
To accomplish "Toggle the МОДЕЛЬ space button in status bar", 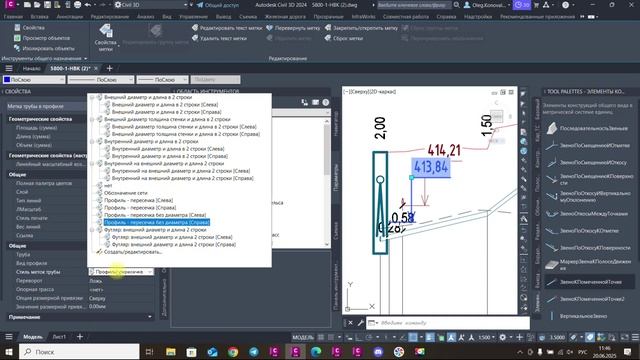I will click(x=303, y=337).
